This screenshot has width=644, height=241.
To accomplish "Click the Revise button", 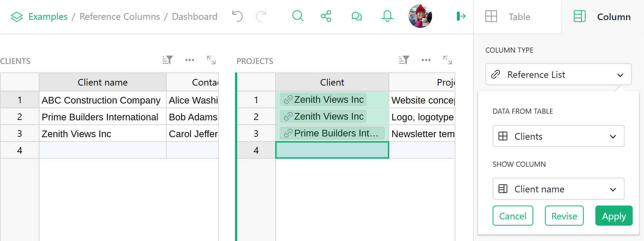I will click(564, 216).
